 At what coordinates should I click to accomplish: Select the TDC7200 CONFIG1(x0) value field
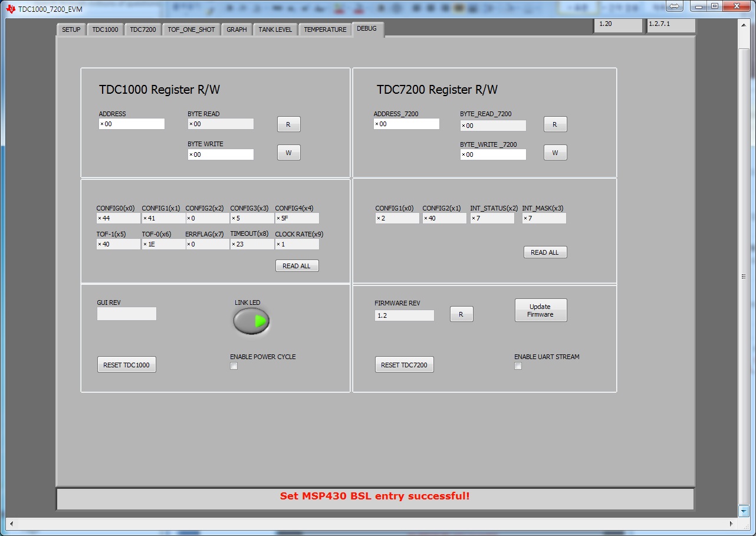[x=397, y=218]
